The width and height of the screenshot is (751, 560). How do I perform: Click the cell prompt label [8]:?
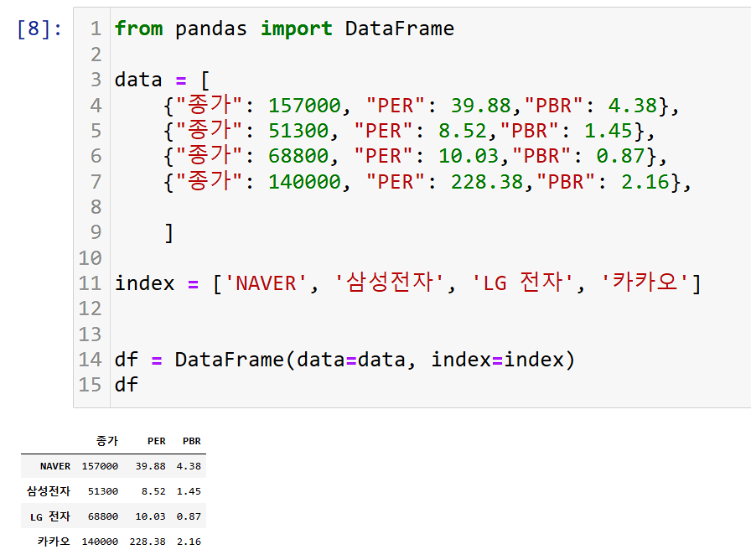(39, 29)
